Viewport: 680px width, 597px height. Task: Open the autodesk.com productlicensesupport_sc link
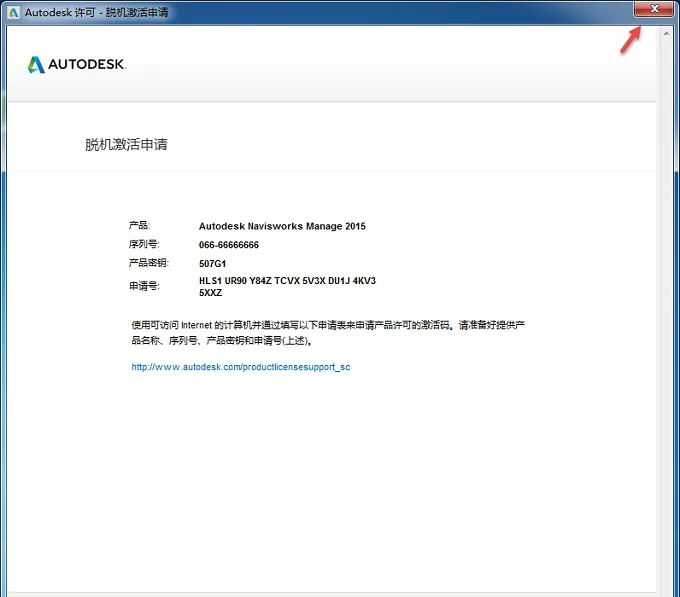tap(241, 367)
